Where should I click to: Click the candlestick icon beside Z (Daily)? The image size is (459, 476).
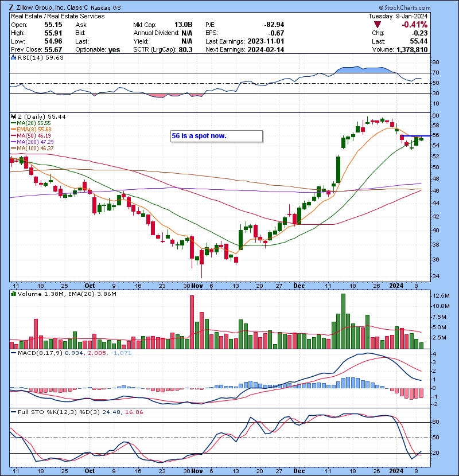tap(14, 116)
